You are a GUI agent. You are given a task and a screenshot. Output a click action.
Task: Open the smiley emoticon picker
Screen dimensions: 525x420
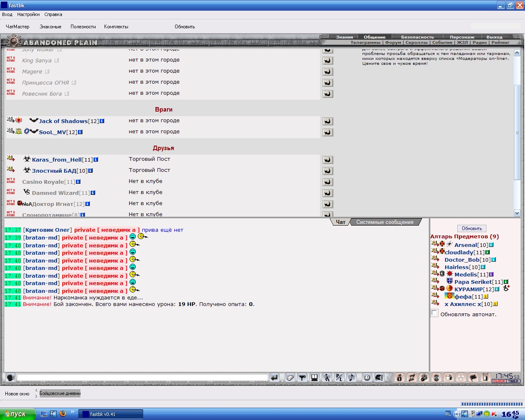[x=367, y=378]
